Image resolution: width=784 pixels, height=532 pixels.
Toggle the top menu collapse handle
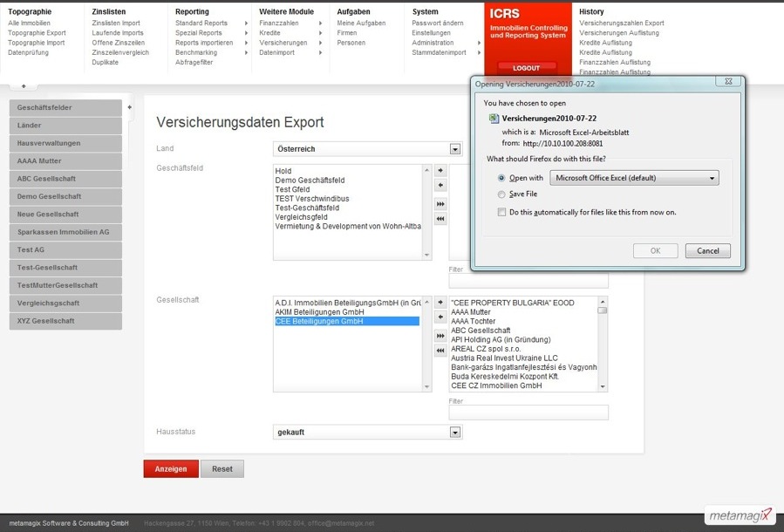coord(24,86)
